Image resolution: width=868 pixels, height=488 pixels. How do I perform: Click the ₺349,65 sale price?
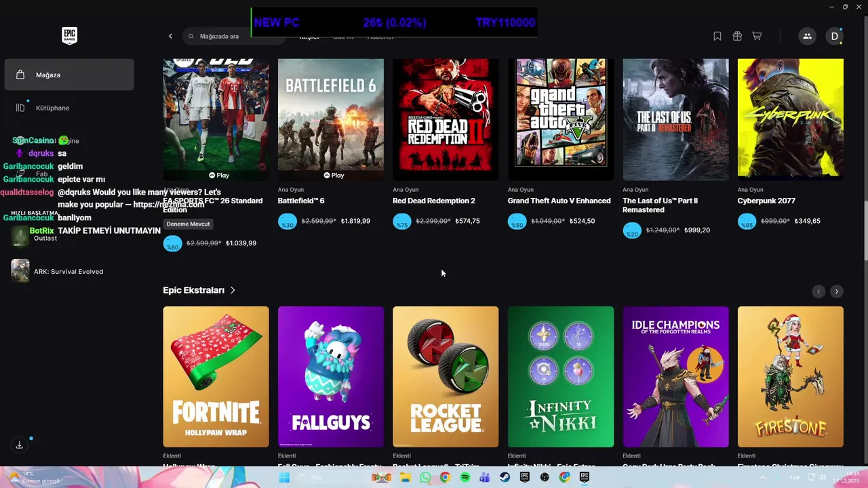pos(808,221)
